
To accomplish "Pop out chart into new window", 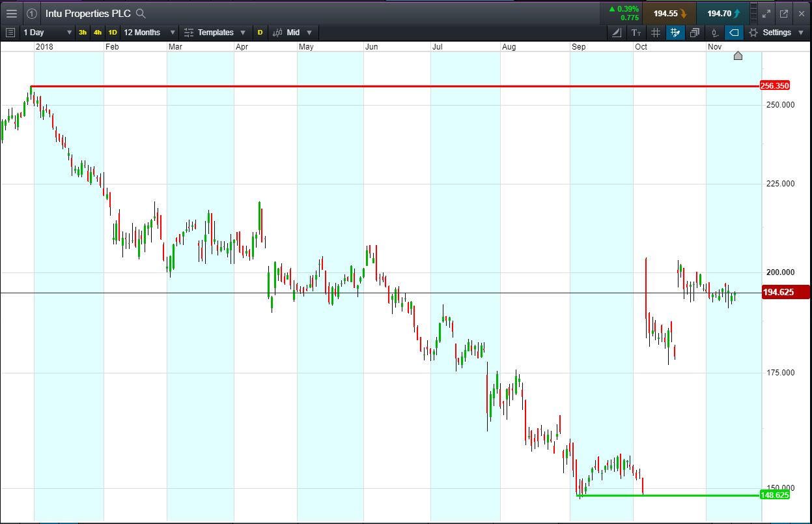I will [x=783, y=13].
